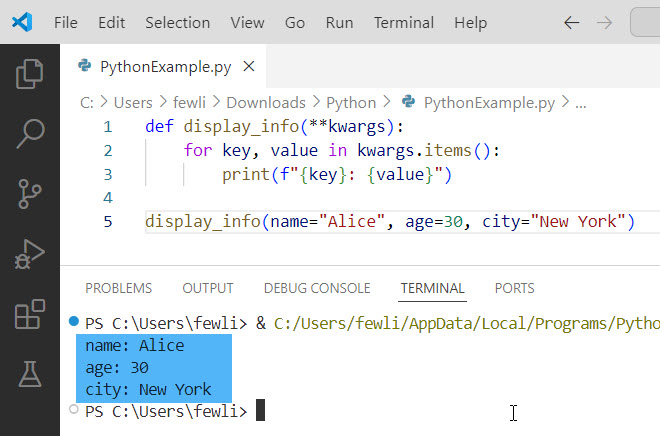Go back with the left arrow
Screen dimensions: 660x436
click(571, 23)
